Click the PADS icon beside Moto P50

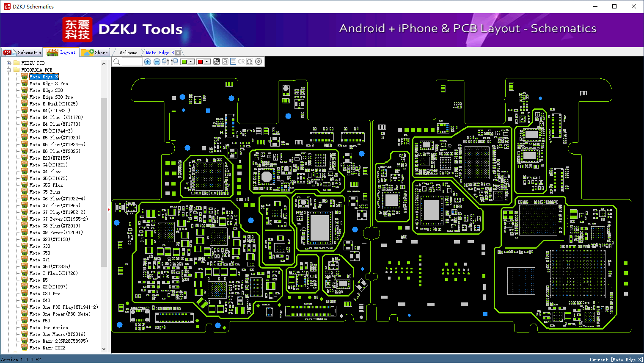(x=25, y=321)
